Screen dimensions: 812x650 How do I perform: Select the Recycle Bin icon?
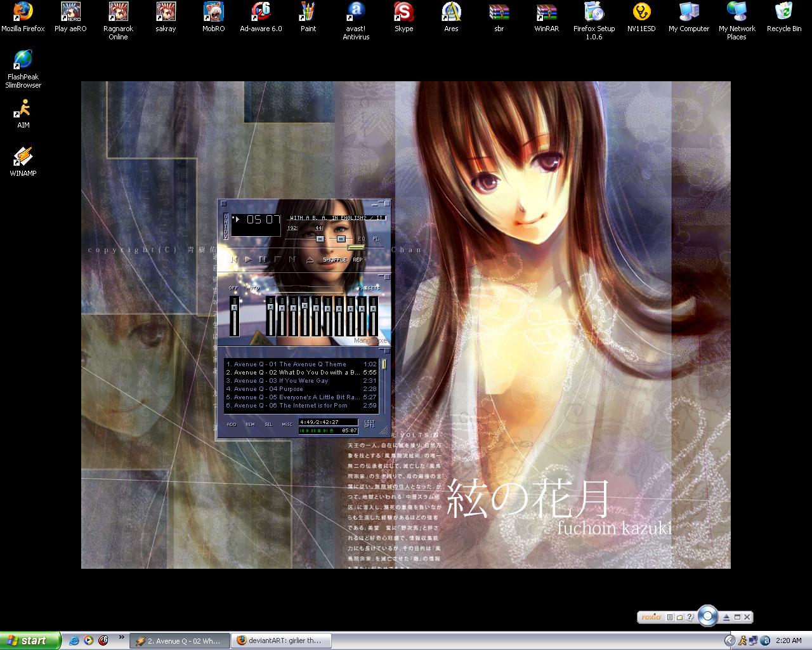tap(784, 17)
